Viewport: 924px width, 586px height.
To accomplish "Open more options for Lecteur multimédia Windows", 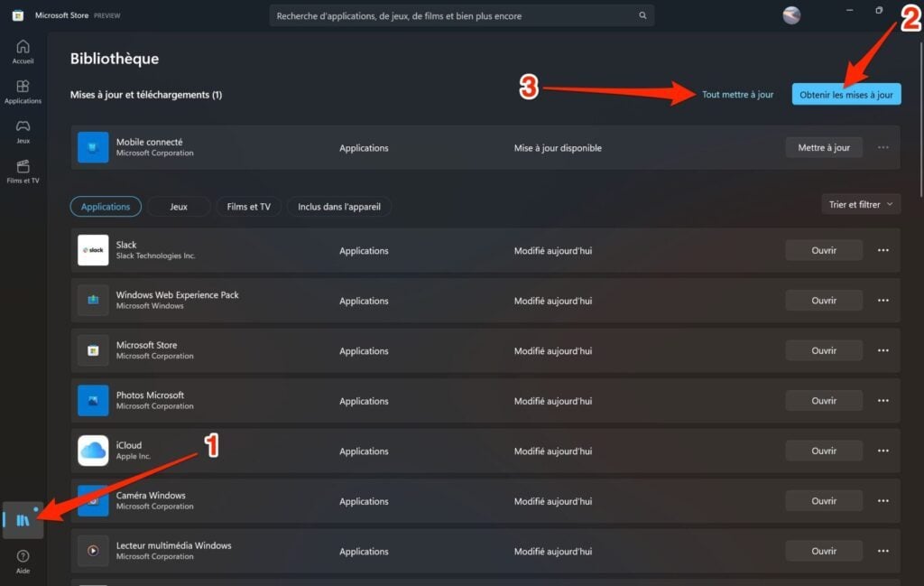I will click(x=882, y=551).
